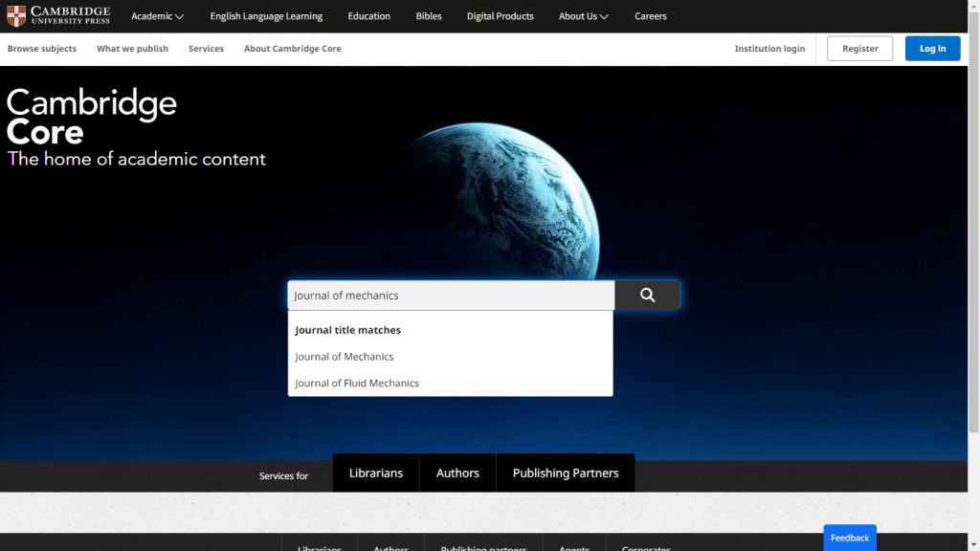The width and height of the screenshot is (980, 551).
Task: Click the Cambridge University Press logo
Action: 58,15
